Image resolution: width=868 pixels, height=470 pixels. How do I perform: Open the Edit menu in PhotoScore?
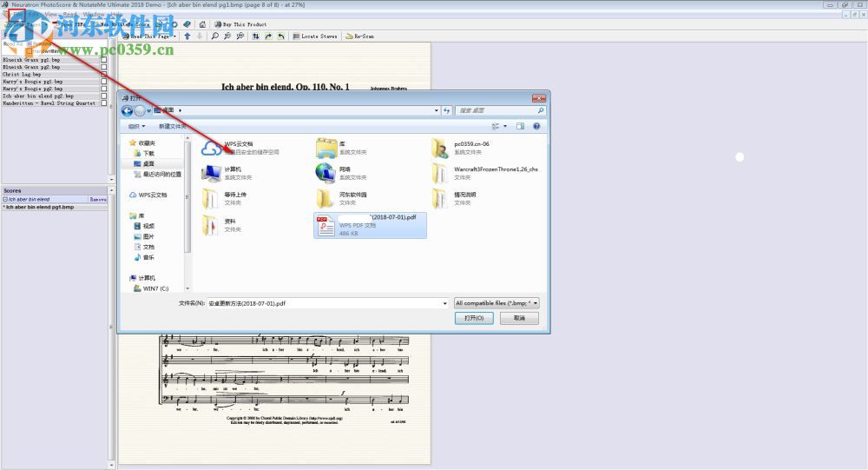click(x=34, y=14)
